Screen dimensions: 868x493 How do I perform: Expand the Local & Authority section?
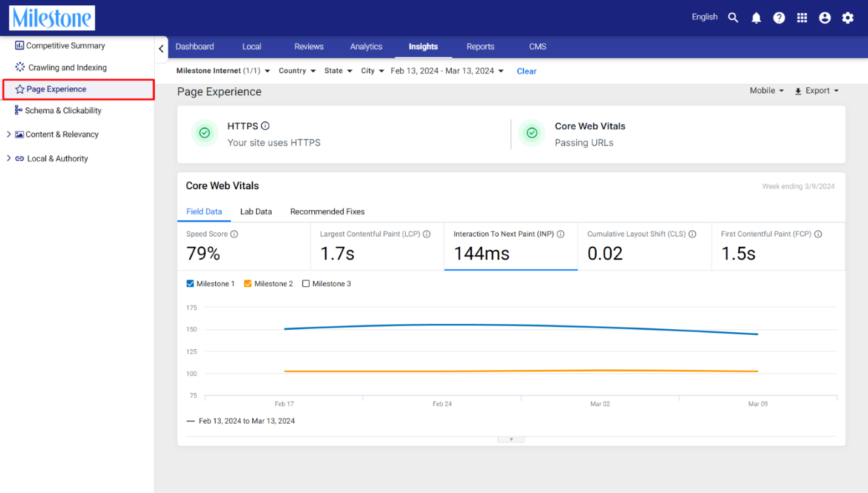(x=8, y=158)
